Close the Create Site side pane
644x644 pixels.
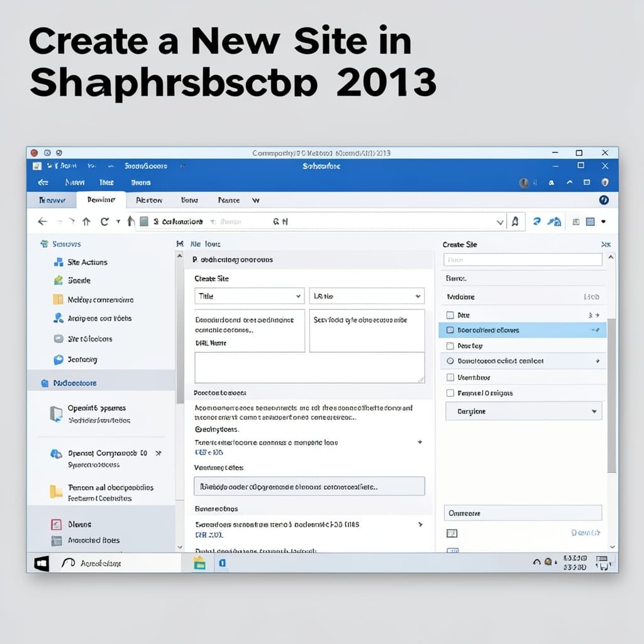coord(606,245)
